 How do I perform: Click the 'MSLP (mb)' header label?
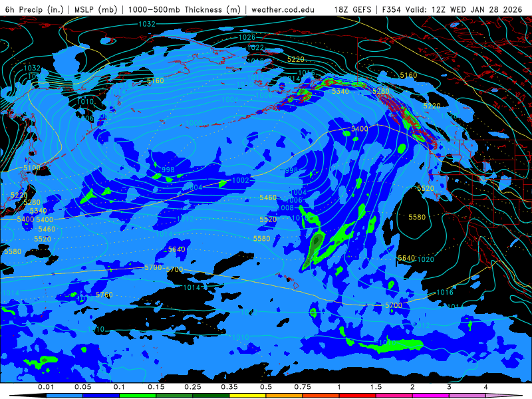(96, 9)
